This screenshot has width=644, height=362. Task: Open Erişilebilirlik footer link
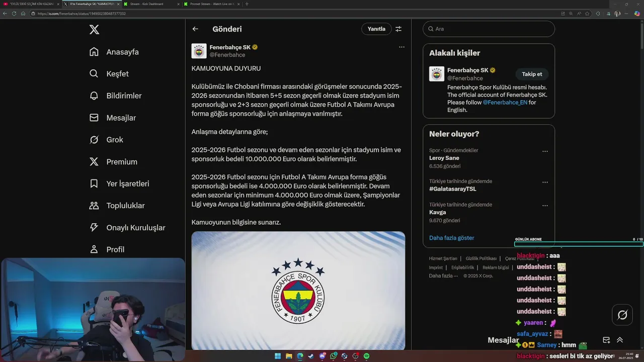coord(463,267)
